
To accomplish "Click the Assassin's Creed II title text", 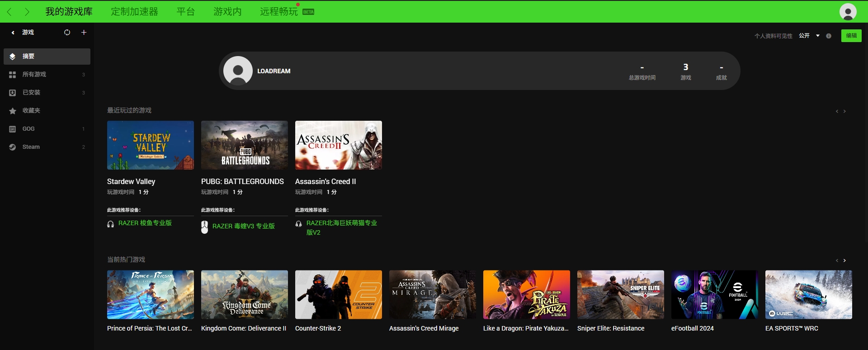I will coord(325,181).
